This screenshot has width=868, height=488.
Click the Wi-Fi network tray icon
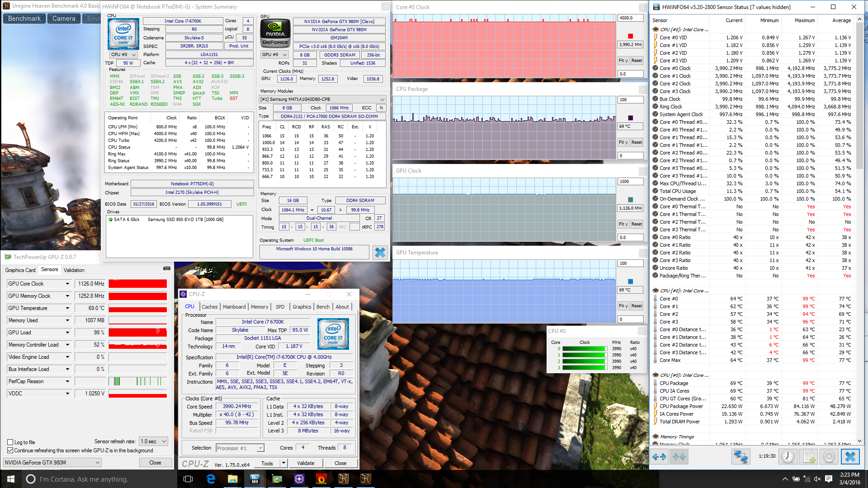pyautogui.click(x=807, y=479)
